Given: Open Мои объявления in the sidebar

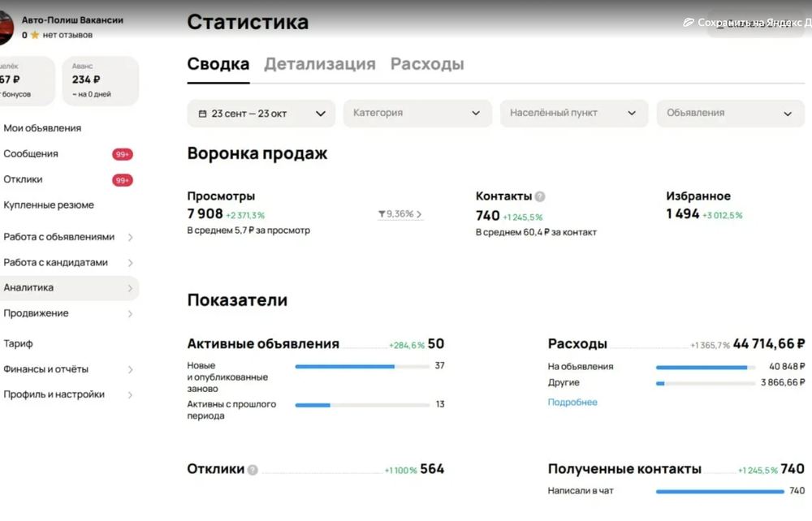Looking at the screenshot, I should [42, 128].
